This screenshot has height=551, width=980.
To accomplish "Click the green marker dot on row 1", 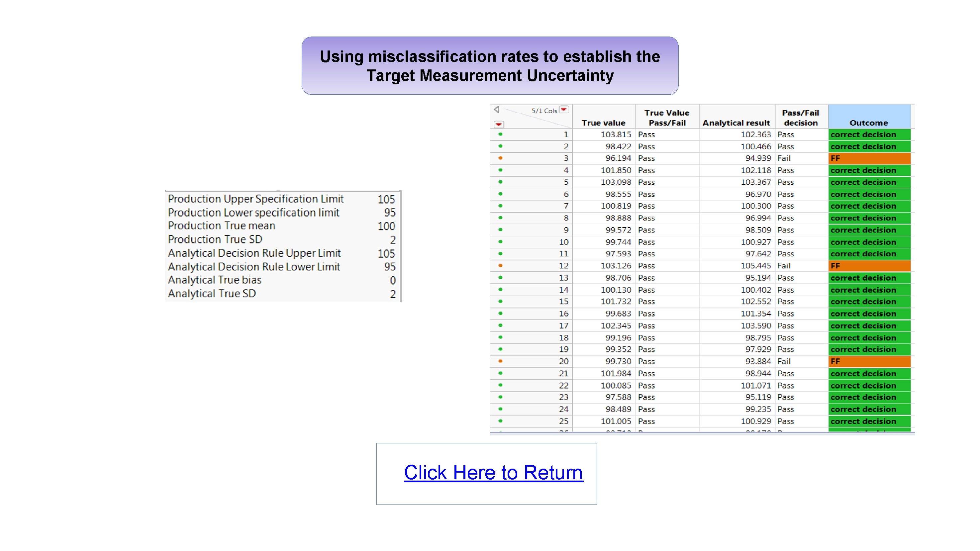I will click(500, 134).
